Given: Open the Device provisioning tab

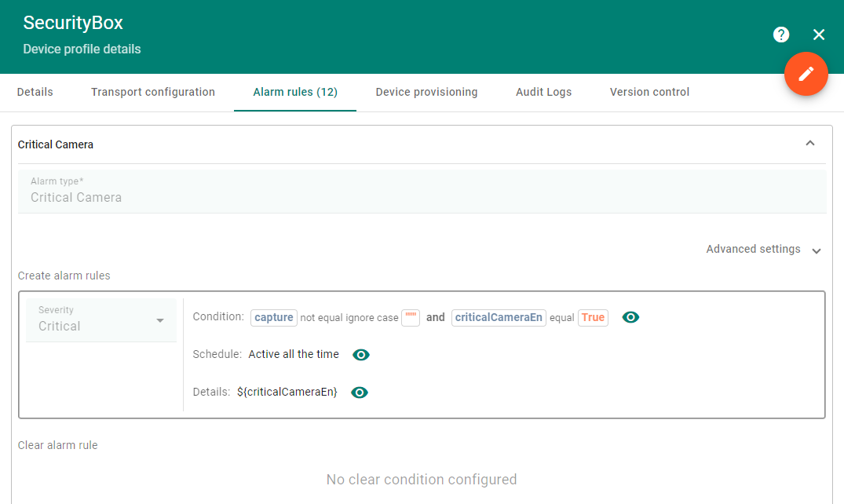Looking at the screenshot, I should tap(426, 92).
